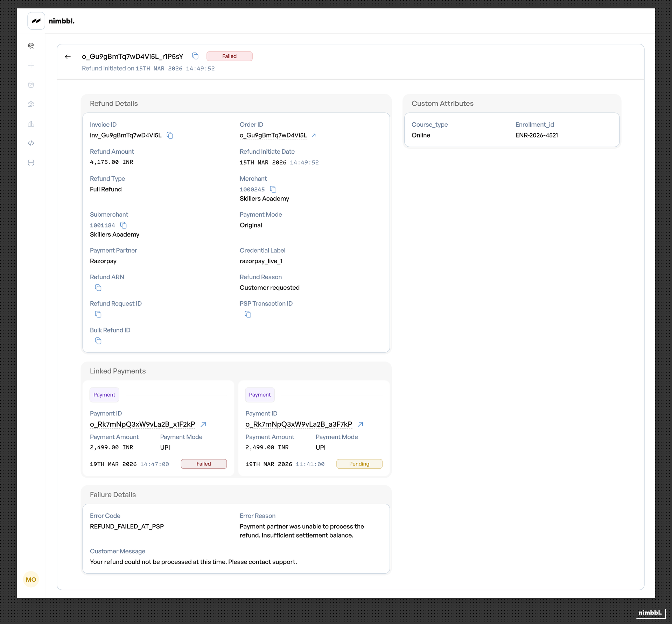Screen dimensions: 672x624
Task: Open the calculator sidebar icon
Action: pos(31,85)
